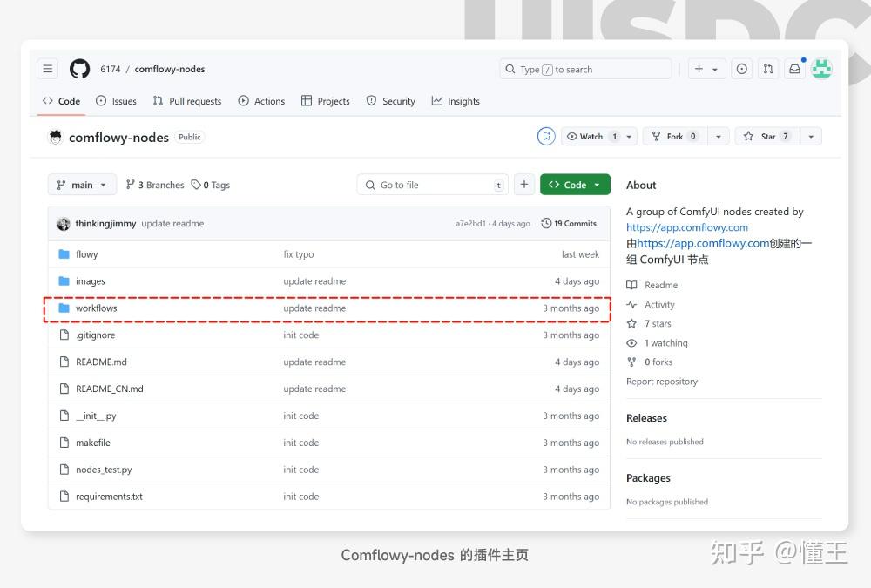Open the notifications inbox icon
The image size is (871, 588).
coord(793,68)
